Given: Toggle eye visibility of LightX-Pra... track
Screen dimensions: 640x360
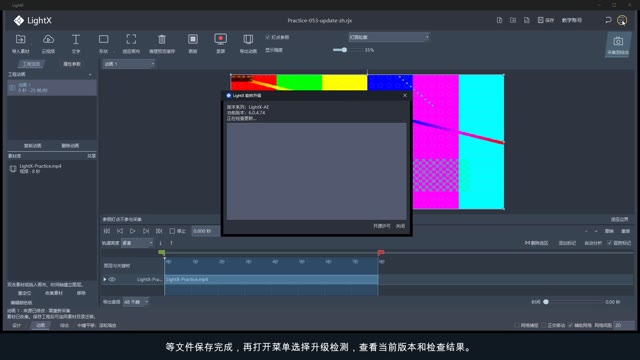Looking at the screenshot, I should point(112,280).
